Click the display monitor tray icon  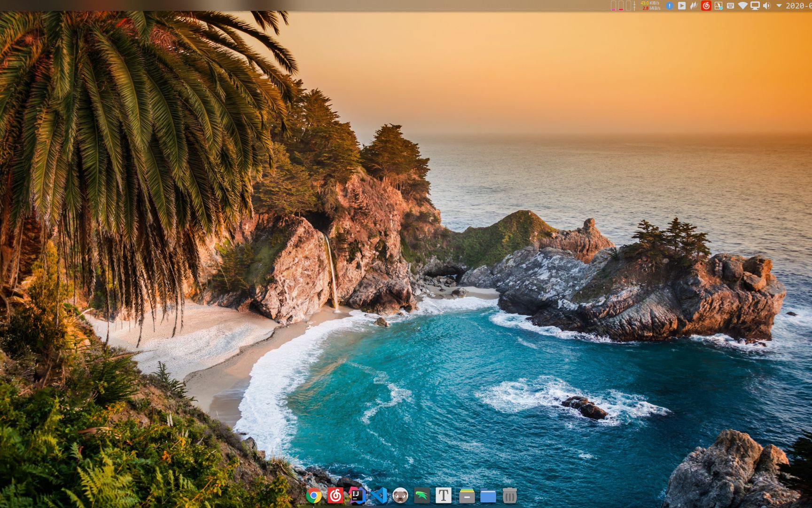pos(755,6)
